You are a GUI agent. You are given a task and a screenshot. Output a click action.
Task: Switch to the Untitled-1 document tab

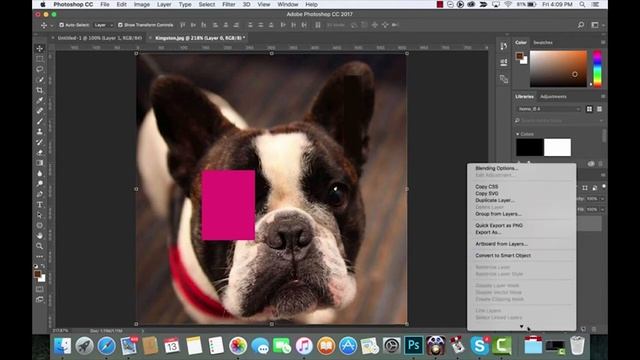coord(99,38)
